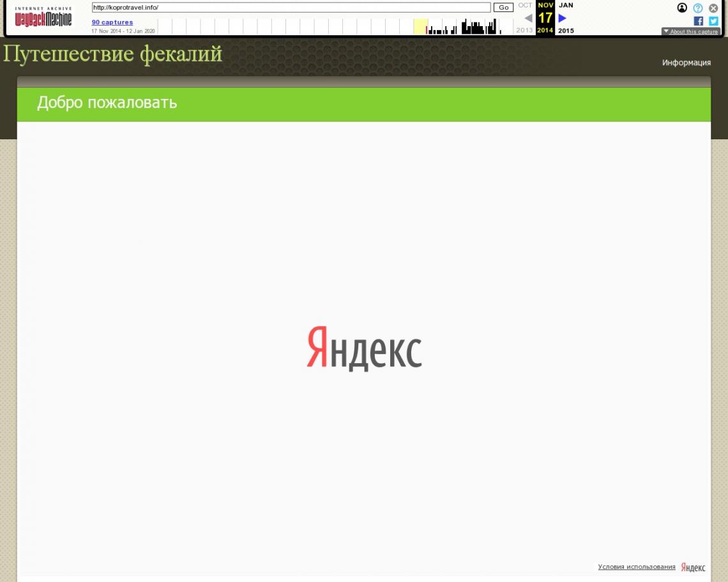Focus the Wayback URL input field
728x582 pixels.
tap(291, 8)
